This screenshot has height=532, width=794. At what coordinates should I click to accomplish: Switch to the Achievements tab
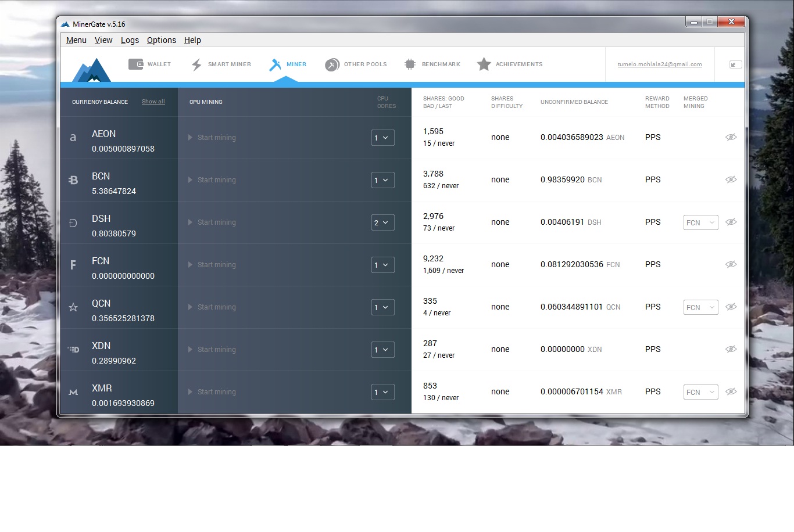click(510, 64)
